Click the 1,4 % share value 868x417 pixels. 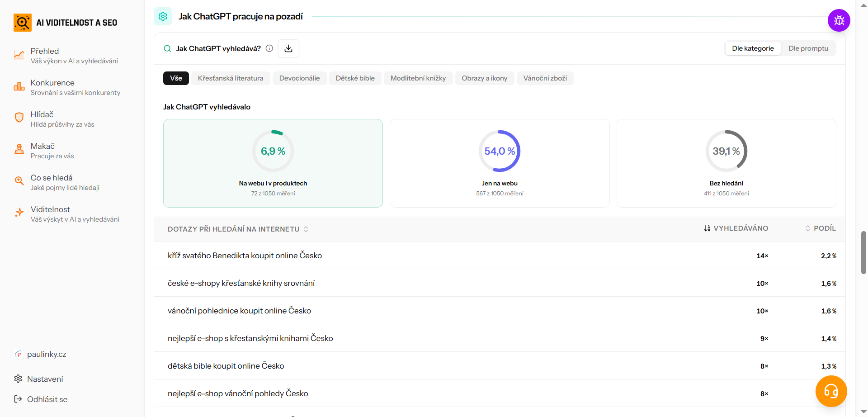tap(829, 339)
